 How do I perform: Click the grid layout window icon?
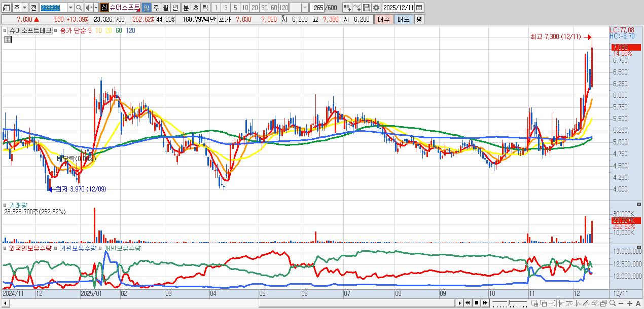click(x=535, y=303)
